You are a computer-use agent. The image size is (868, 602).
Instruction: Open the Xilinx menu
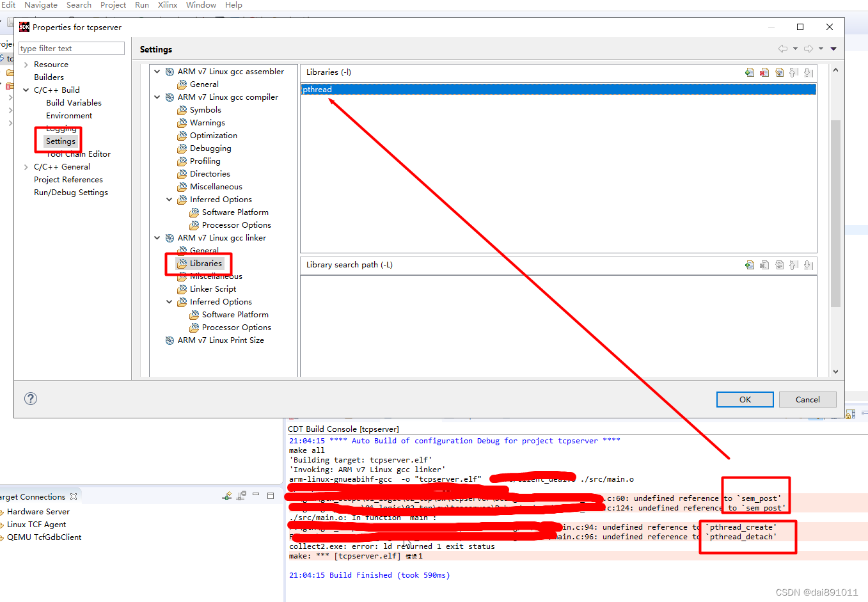tap(168, 5)
